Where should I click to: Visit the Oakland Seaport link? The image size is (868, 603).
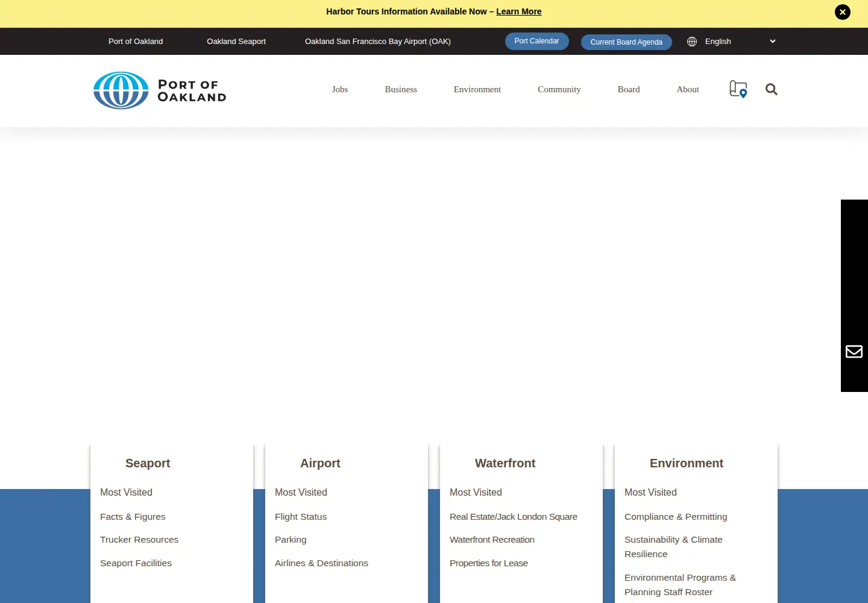point(236,42)
